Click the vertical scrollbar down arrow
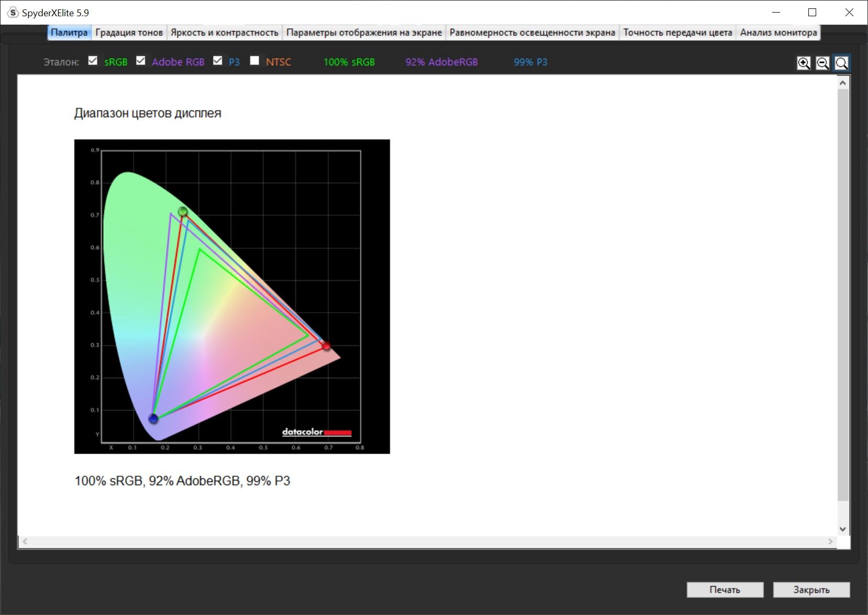Screen dimensions: 868x615 tap(842, 529)
